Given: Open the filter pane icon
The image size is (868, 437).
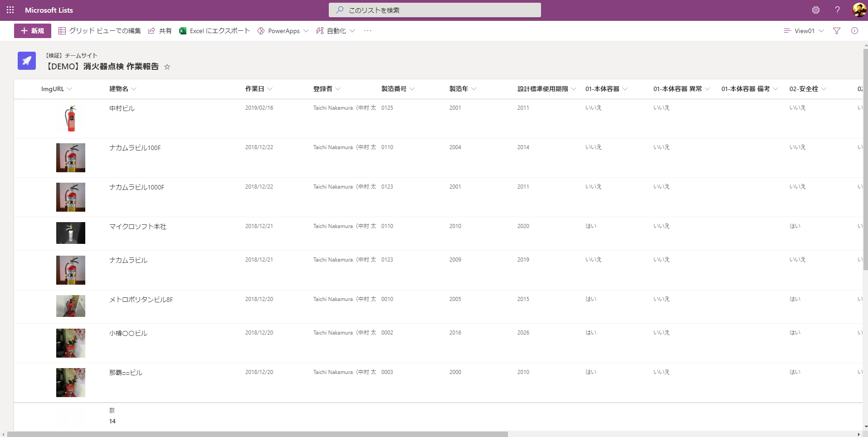Looking at the screenshot, I should point(836,30).
